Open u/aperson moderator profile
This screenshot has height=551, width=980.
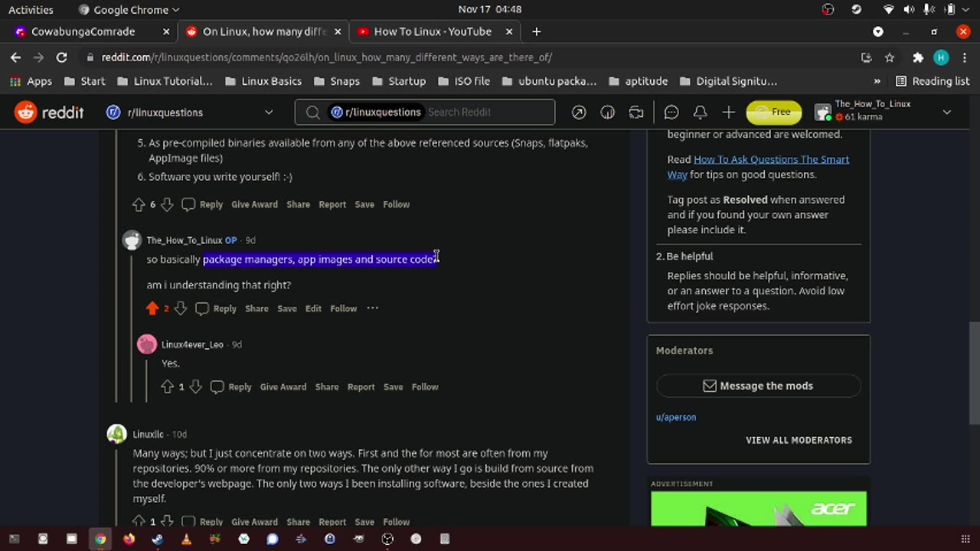pos(676,417)
